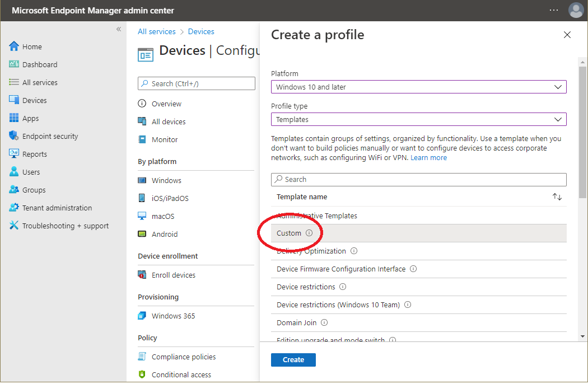Click the Devices monitor icon in the sidebar
Viewport: 588px width, 384px height.
(14, 100)
